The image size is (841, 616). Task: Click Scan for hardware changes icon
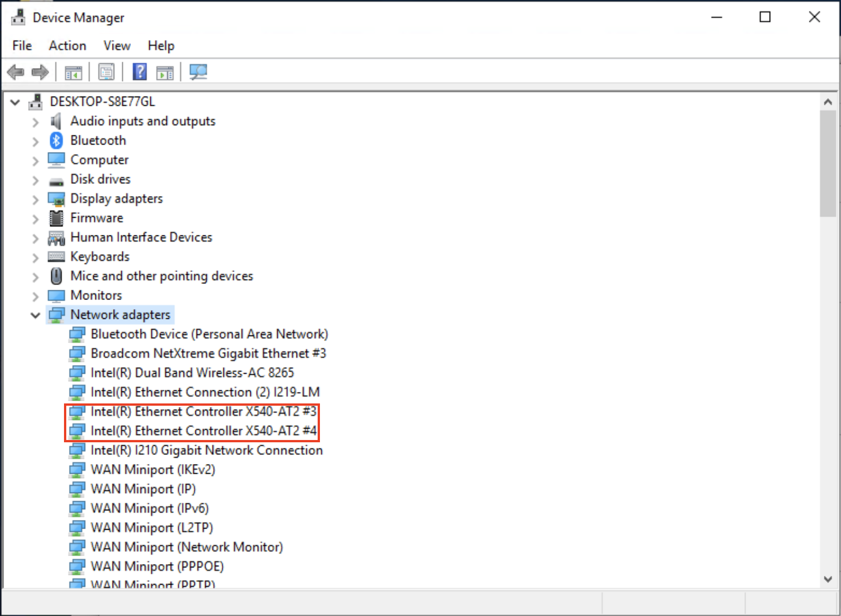pyautogui.click(x=198, y=72)
